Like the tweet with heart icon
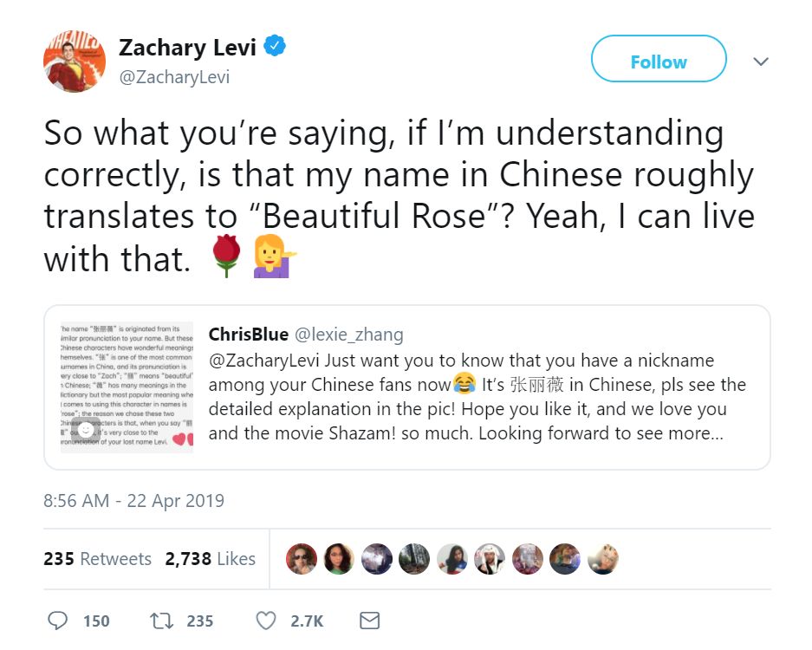Viewport: 812px width, 650px height. click(x=266, y=621)
